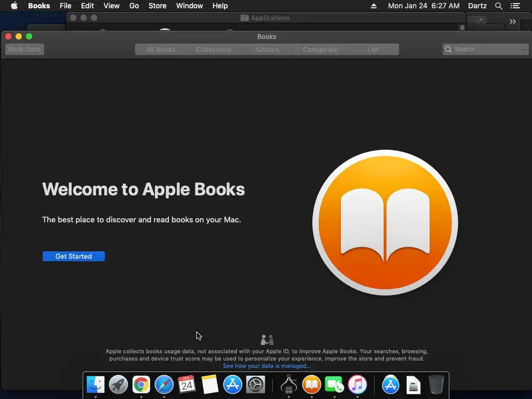Open the File menu

pyautogui.click(x=65, y=6)
